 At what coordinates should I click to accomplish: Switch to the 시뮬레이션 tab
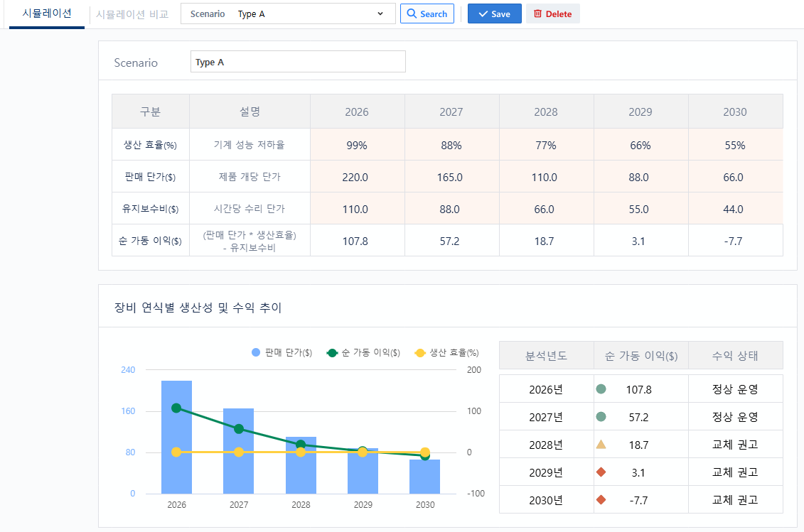point(47,13)
